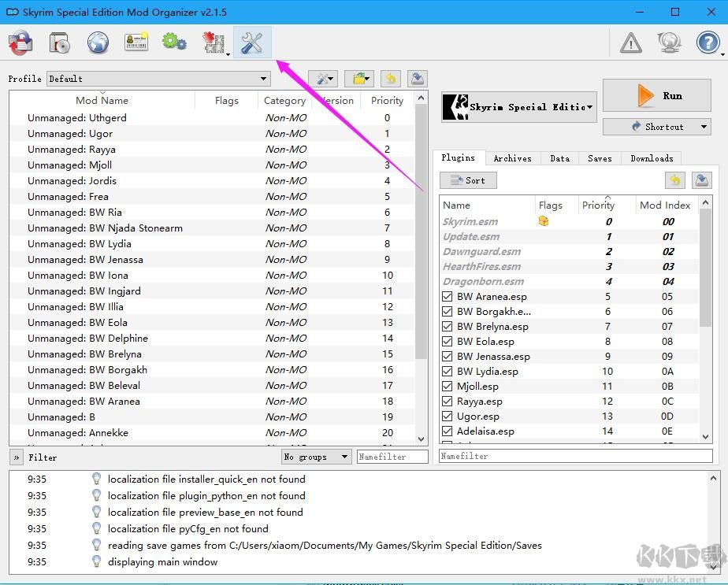
Task: Open Settings with the wrench-screwdriver icon
Action: pos(252,43)
